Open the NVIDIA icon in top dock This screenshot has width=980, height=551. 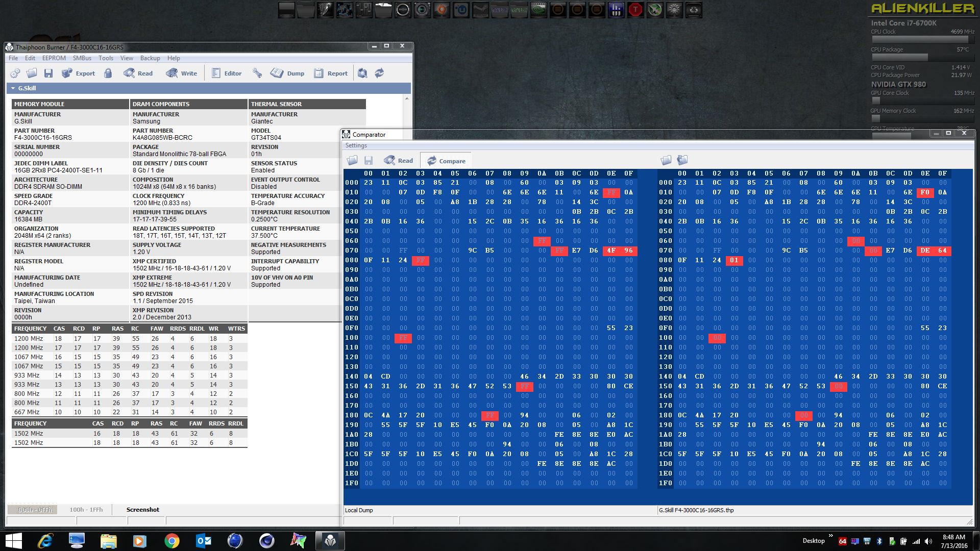538,10
